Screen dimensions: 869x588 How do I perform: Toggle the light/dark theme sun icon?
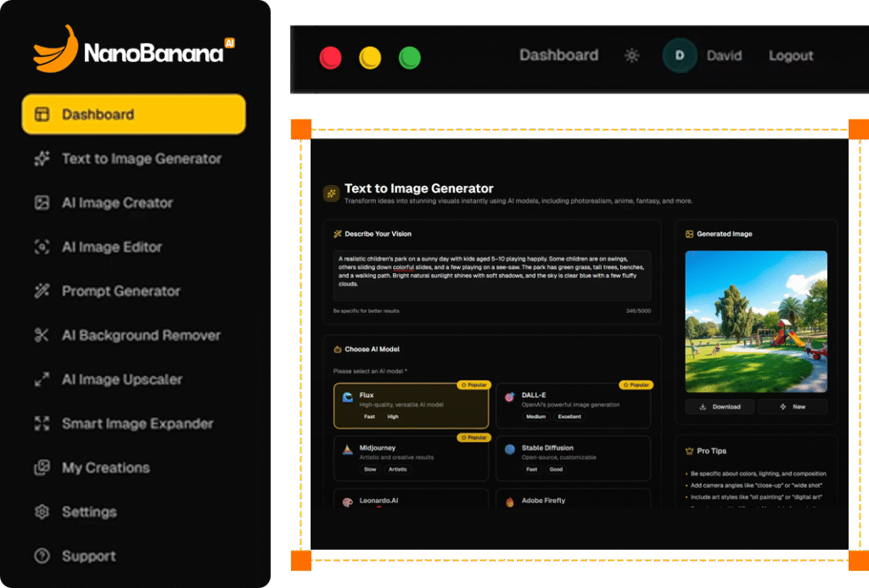click(631, 56)
